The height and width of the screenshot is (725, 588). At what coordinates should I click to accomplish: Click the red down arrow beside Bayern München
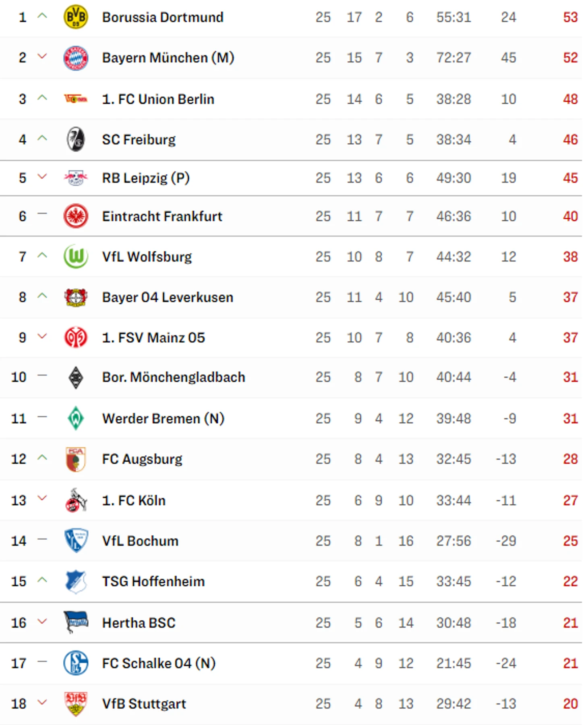pos(42,57)
